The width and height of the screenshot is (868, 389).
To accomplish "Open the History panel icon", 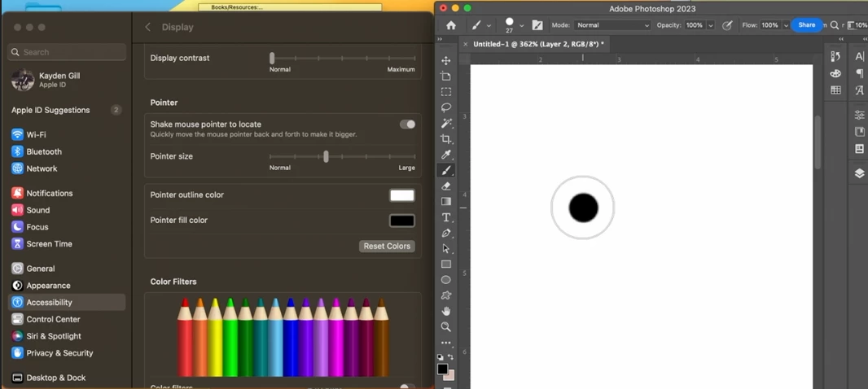I will pyautogui.click(x=835, y=56).
